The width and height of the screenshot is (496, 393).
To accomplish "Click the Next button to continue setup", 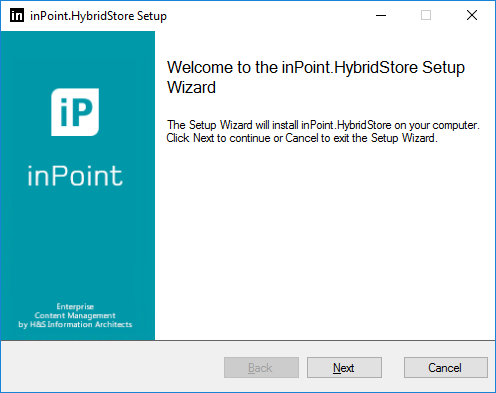I will click(x=344, y=368).
